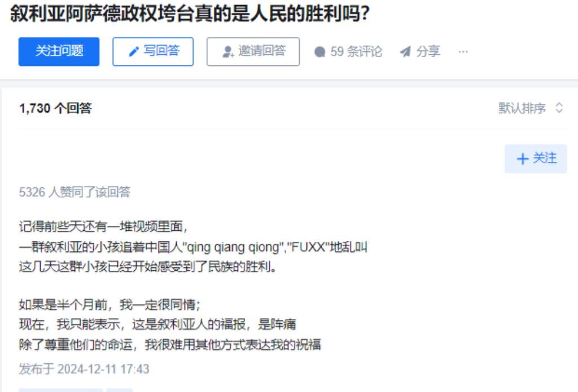Click the pencil icon on 写回答

[x=134, y=51]
